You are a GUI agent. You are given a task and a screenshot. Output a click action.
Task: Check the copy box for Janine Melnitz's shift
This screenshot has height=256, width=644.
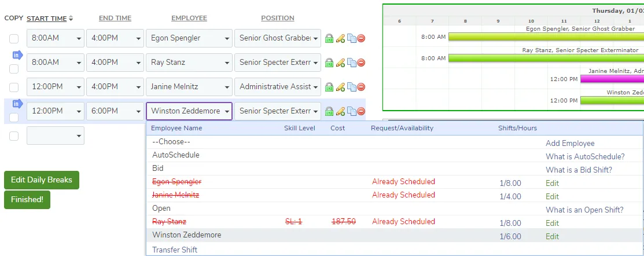pos(14,87)
